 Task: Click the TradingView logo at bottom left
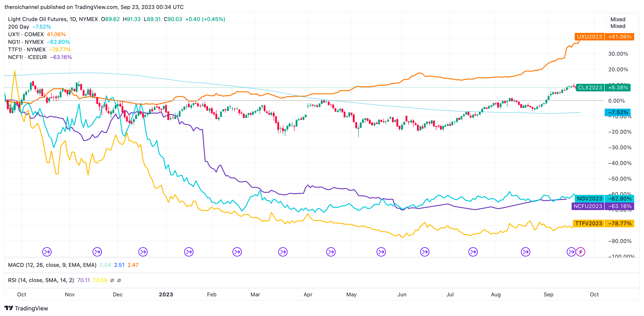point(26,308)
